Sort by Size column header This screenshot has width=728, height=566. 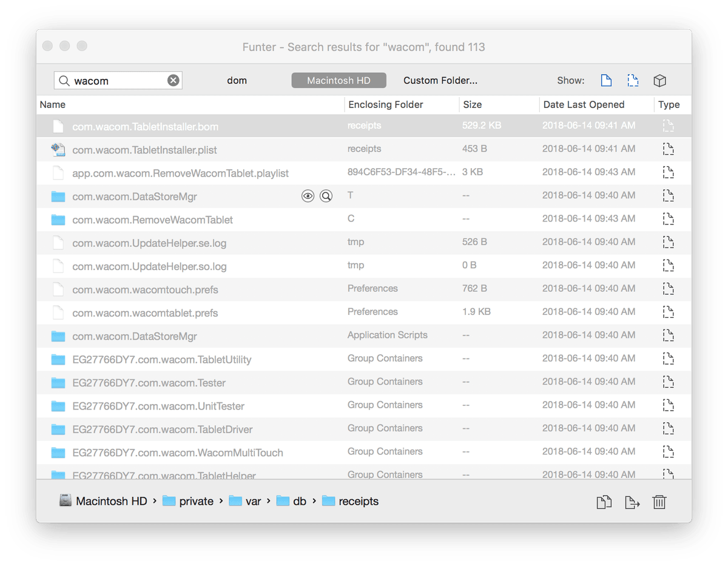click(x=473, y=105)
